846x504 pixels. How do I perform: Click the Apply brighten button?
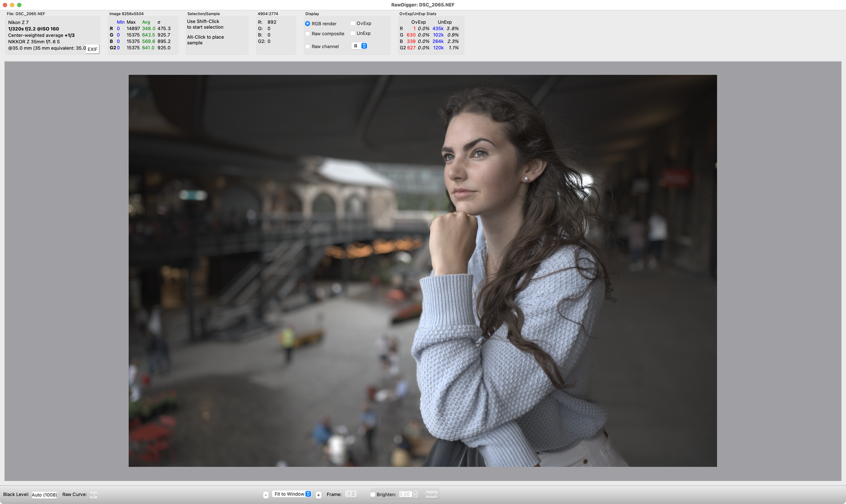click(x=431, y=494)
